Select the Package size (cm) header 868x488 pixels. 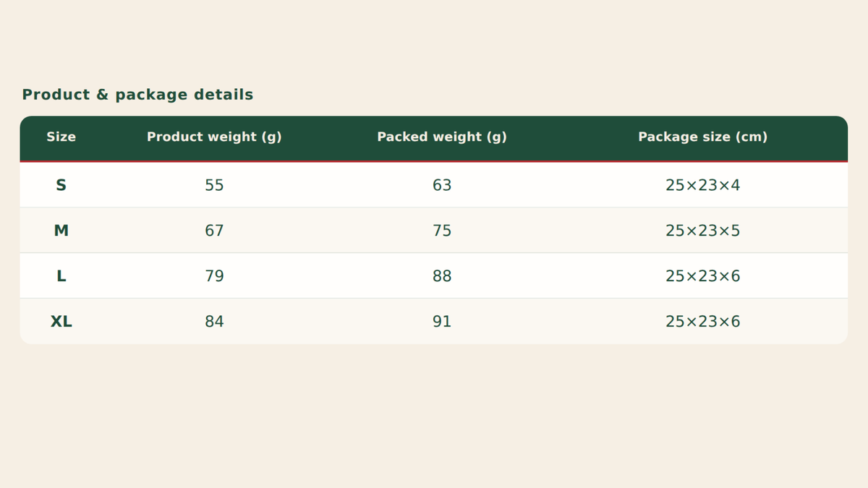click(x=702, y=137)
